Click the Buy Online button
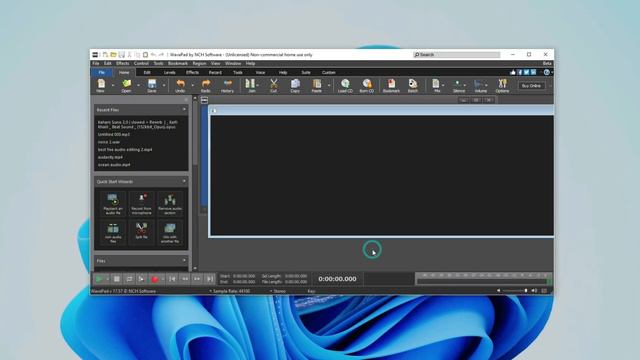The image size is (640, 360). pos(531,86)
